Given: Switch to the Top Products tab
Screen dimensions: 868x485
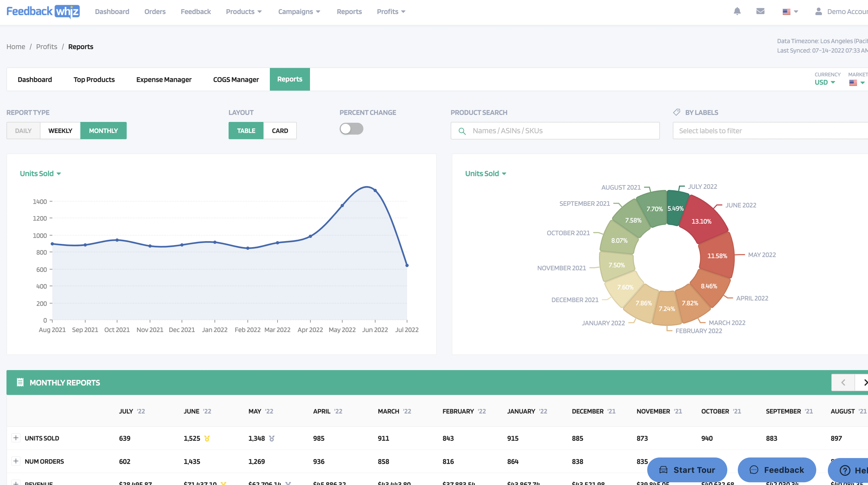Looking at the screenshot, I should coord(94,79).
